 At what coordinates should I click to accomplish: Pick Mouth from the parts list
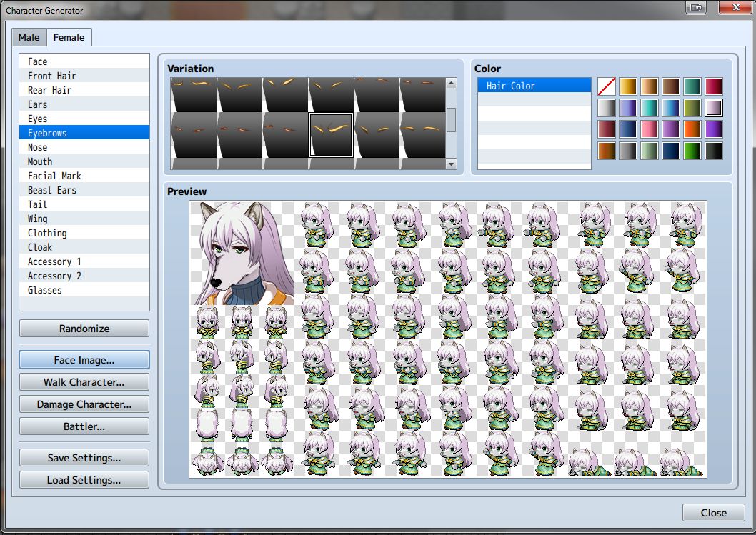point(84,161)
